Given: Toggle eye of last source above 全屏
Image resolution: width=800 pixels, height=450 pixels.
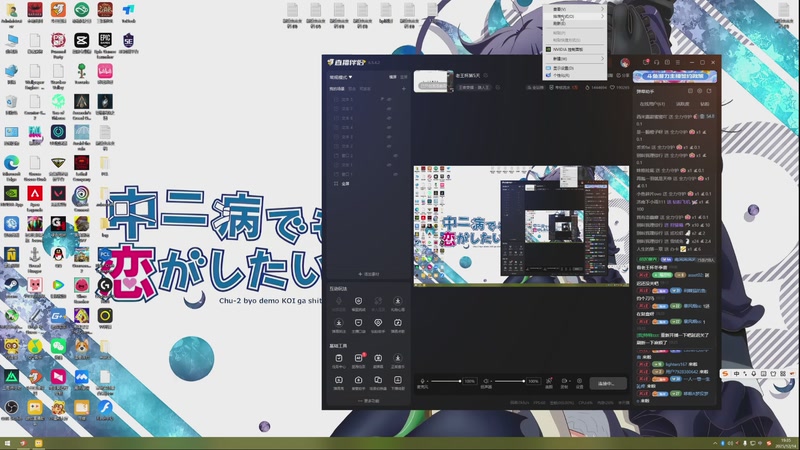Looking at the screenshot, I should tap(395, 174).
